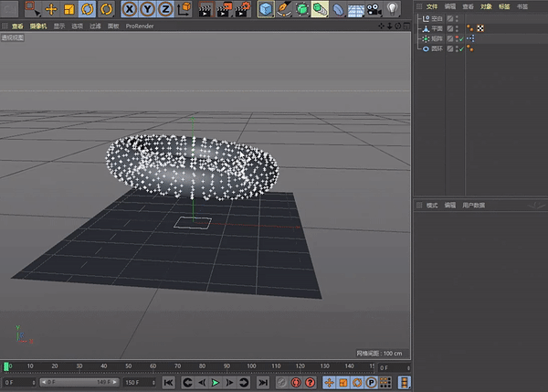
Task: Toggle visibility dots of 平面 object
Action: pos(457,28)
